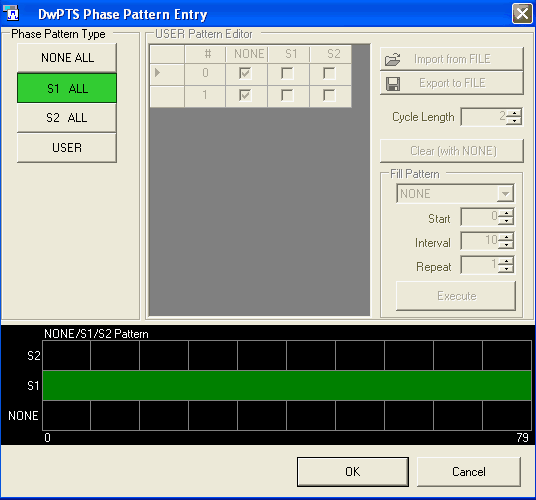This screenshot has width=536, height=500.
Task: Select the NONE ALL pattern type
Action: tap(67, 58)
